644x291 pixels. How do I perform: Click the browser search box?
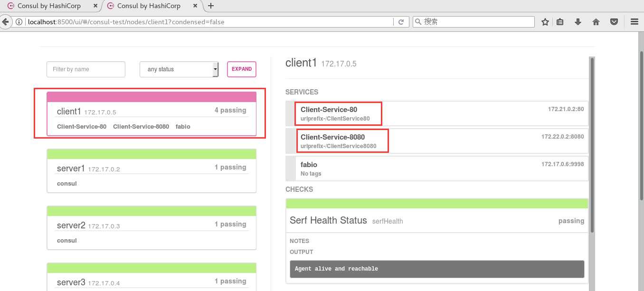click(x=474, y=22)
